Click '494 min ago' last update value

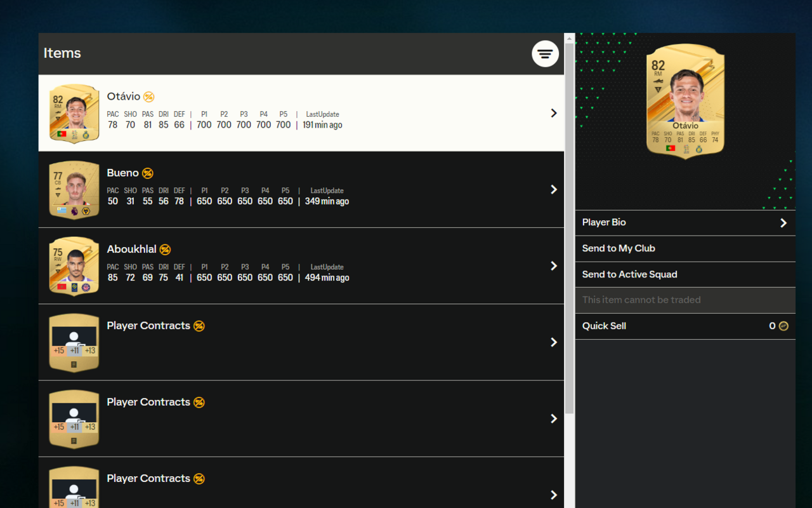[x=327, y=277]
